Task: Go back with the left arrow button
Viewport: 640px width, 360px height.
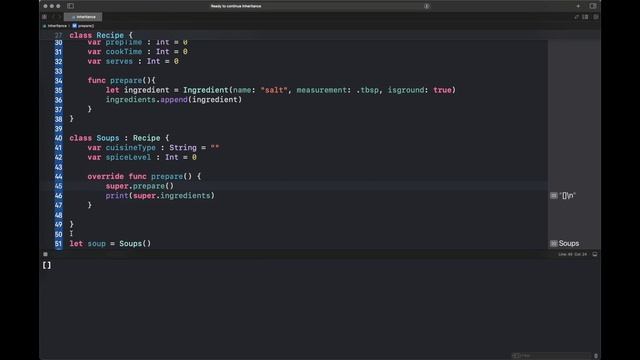Action: pyautogui.click(x=53, y=17)
